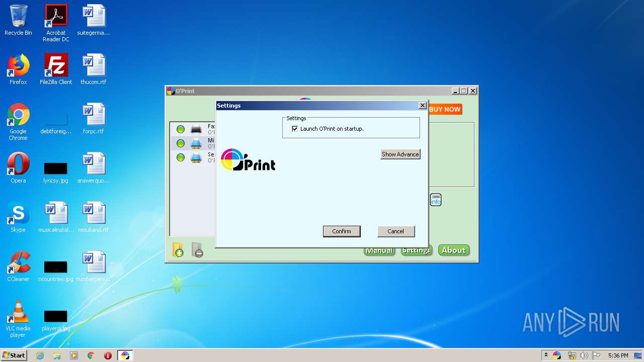
Task: Confirm the settings dialog
Action: [x=342, y=231]
